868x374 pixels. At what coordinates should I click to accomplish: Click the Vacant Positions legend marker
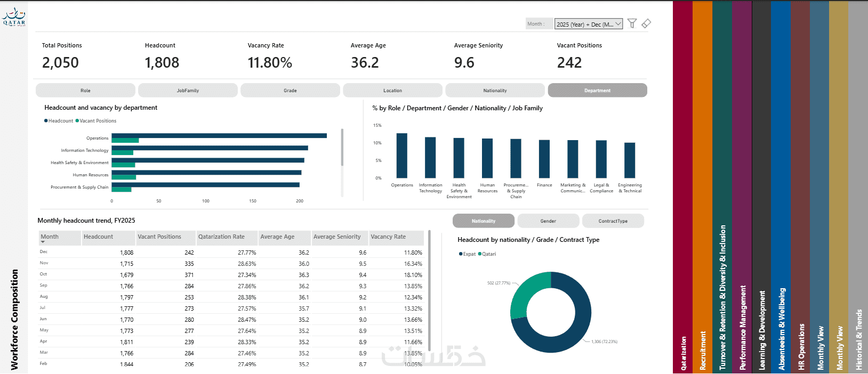pyautogui.click(x=77, y=121)
